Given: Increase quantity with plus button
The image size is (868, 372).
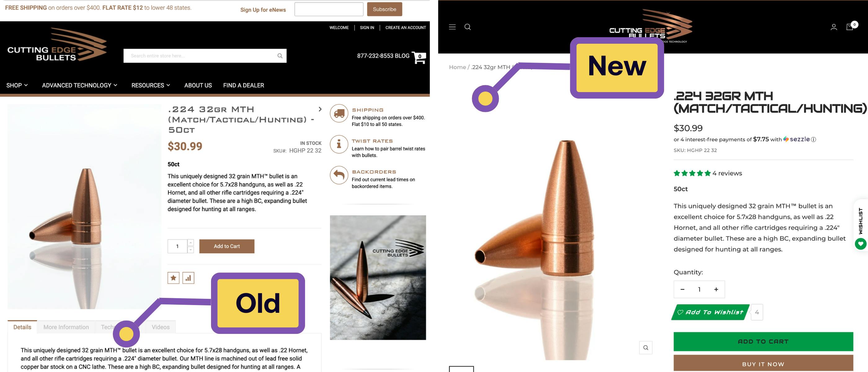Looking at the screenshot, I should (x=716, y=290).
